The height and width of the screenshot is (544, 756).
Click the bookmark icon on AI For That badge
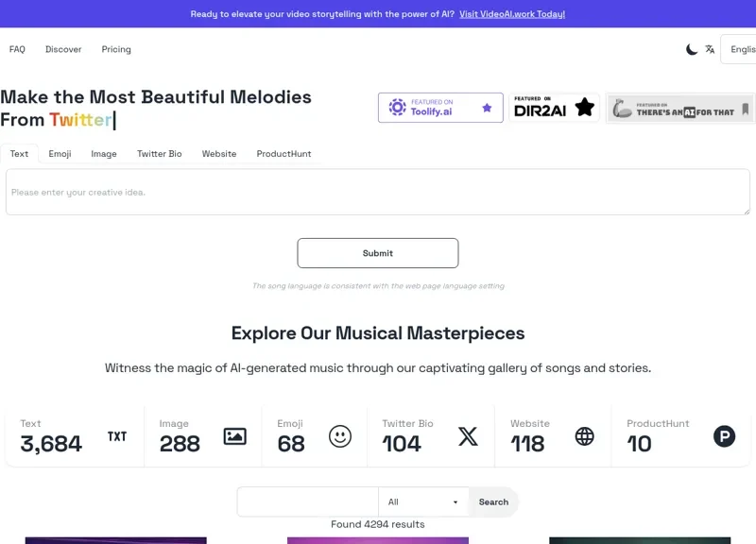[746, 109]
